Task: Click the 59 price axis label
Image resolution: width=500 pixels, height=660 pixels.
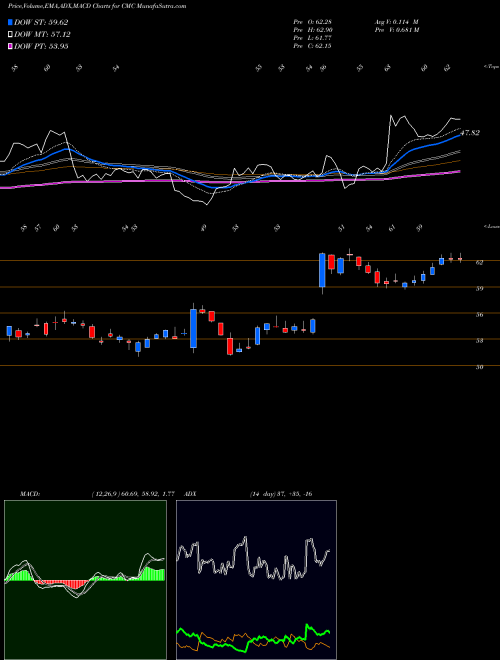Action: (x=479, y=288)
